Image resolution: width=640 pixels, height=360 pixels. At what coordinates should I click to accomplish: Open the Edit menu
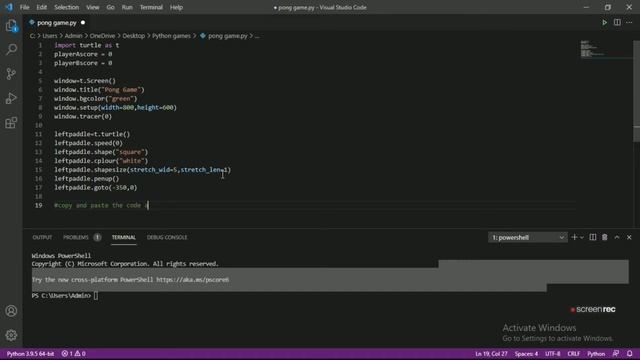tap(42, 7)
